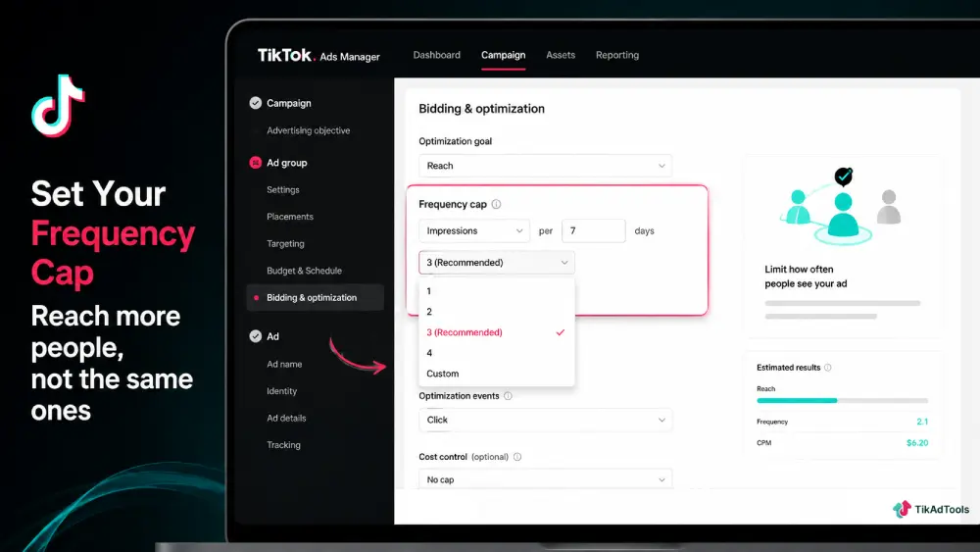Click the Bidding & optimization heading
This screenshot has width=980, height=552.
pyautogui.click(x=481, y=109)
